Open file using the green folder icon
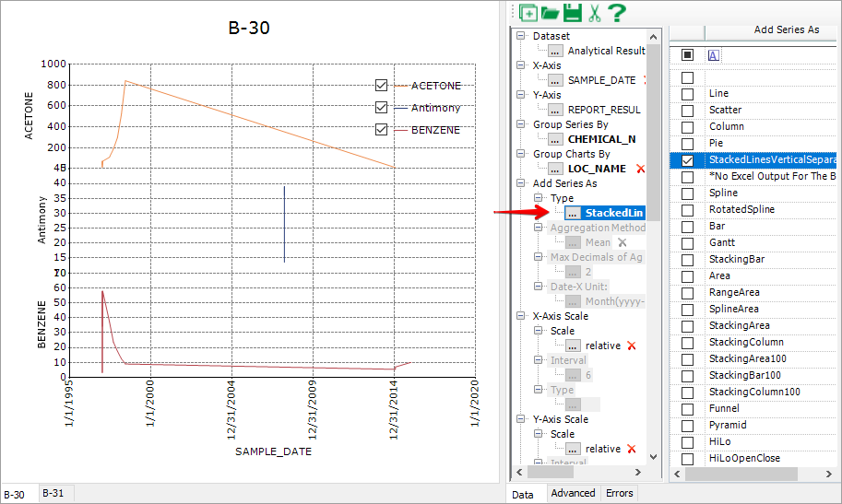842x504 pixels. click(551, 13)
